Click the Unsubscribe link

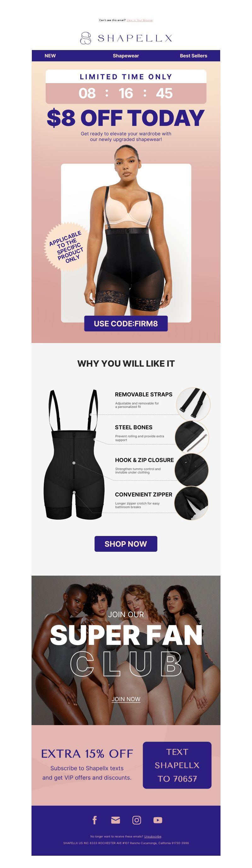point(152,836)
